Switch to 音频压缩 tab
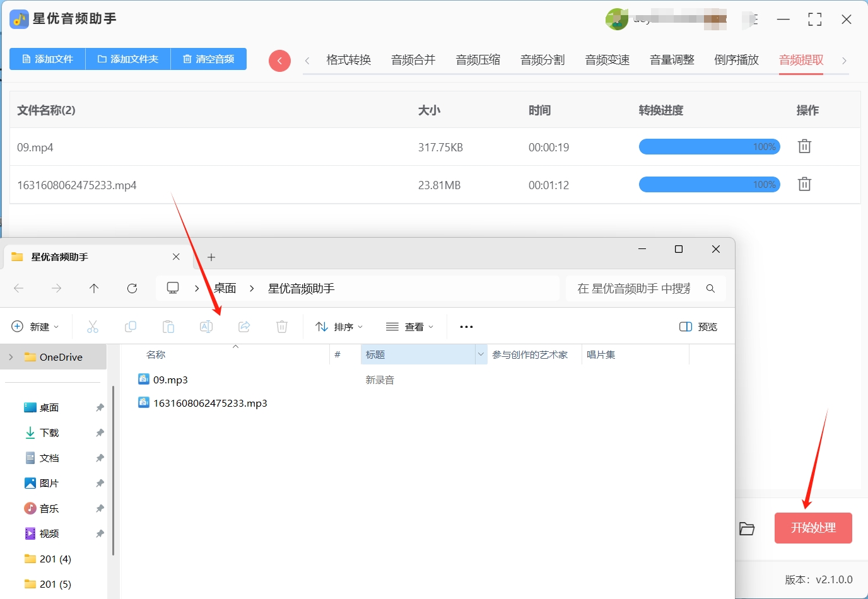This screenshot has height=599, width=868. pyautogui.click(x=478, y=60)
